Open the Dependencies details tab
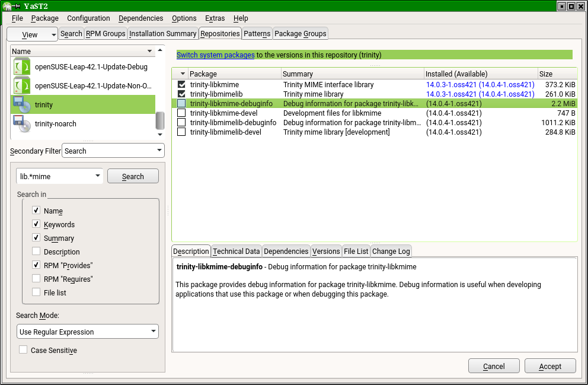Viewport: 588px width, 385px height. tap(286, 252)
